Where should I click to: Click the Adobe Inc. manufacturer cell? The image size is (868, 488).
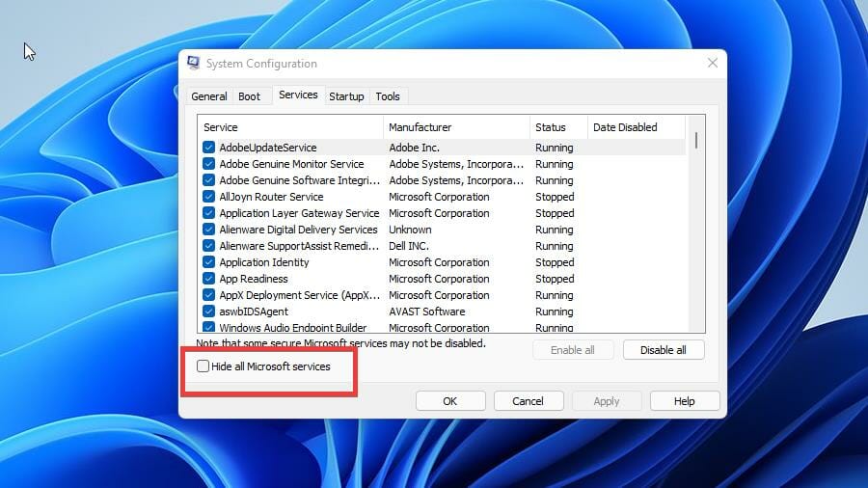pyautogui.click(x=414, y=148)
